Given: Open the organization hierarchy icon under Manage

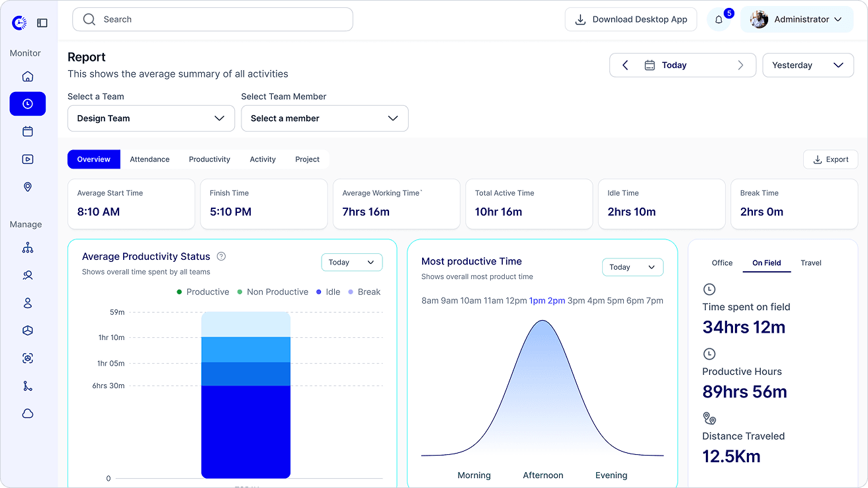Looking at the screenshot, I should pyautogui.click(x=28, y=248).
